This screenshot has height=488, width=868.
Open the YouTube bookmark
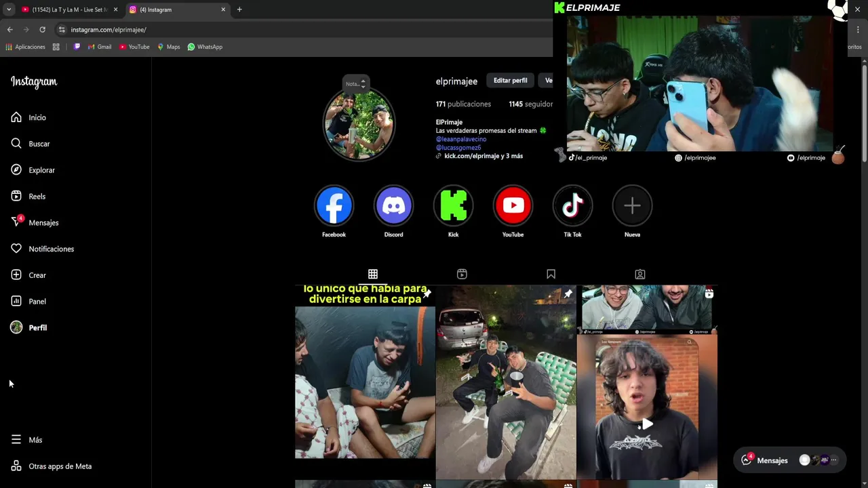(134, 47)
